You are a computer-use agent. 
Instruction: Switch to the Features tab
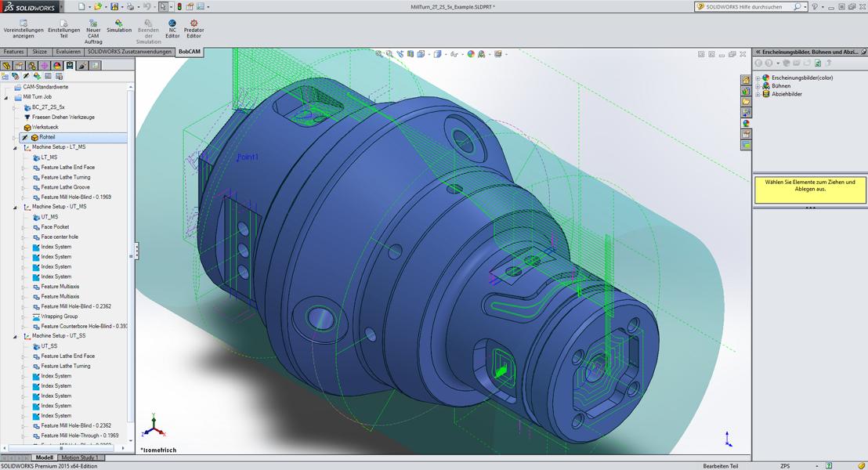(x=13, y=52)
